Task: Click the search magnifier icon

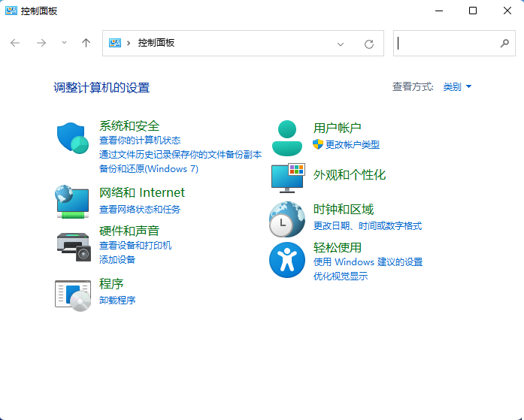Action: pyautogui.click(x=504, y=43)
